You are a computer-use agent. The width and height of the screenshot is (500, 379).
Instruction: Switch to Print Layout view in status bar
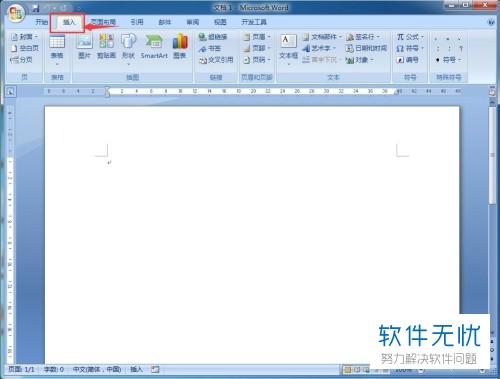[x=347, y=369]
